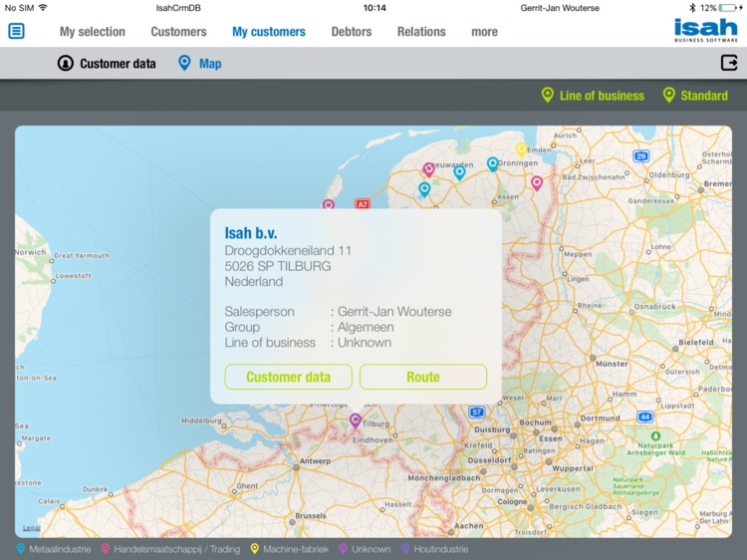Open the My selection tab
Image resolution: width=747 pixels, height=560 pixels.
coord(93,32)
